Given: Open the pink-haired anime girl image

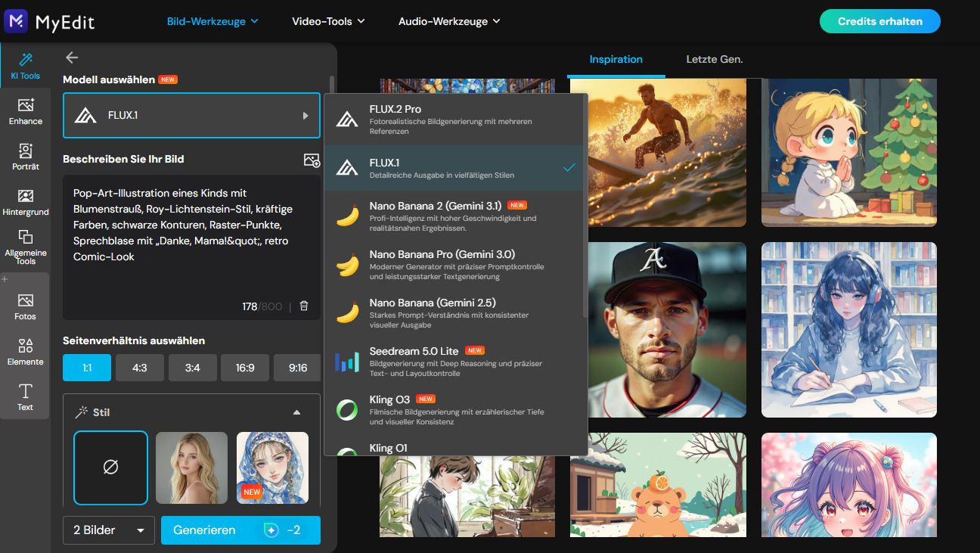Looking at the screenshot, I should click(849, 485).
